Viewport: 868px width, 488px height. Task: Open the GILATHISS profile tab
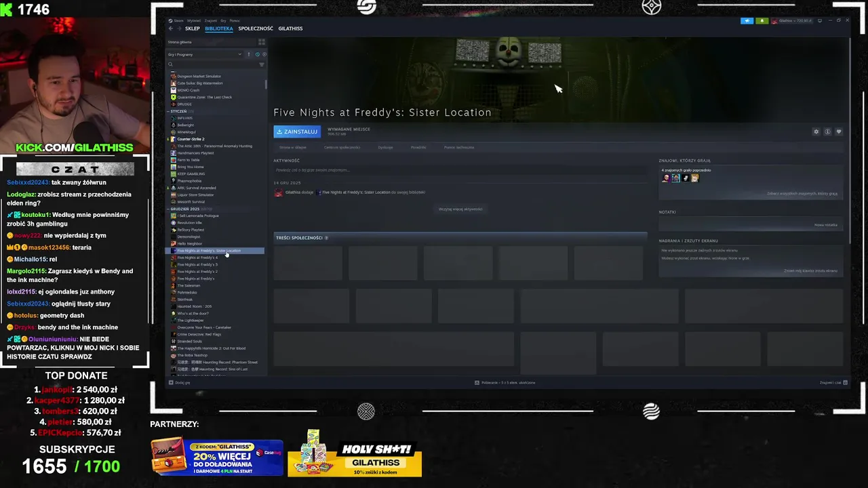pyautogui.click(x=290, y=28)
